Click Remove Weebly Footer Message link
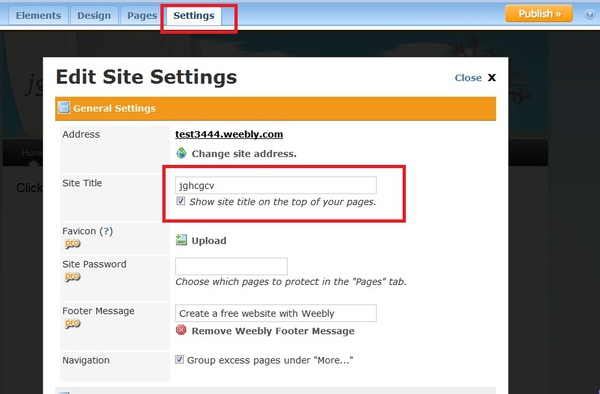Image resolution: width=600 pixels, height=394 pixels. [273, 331]
